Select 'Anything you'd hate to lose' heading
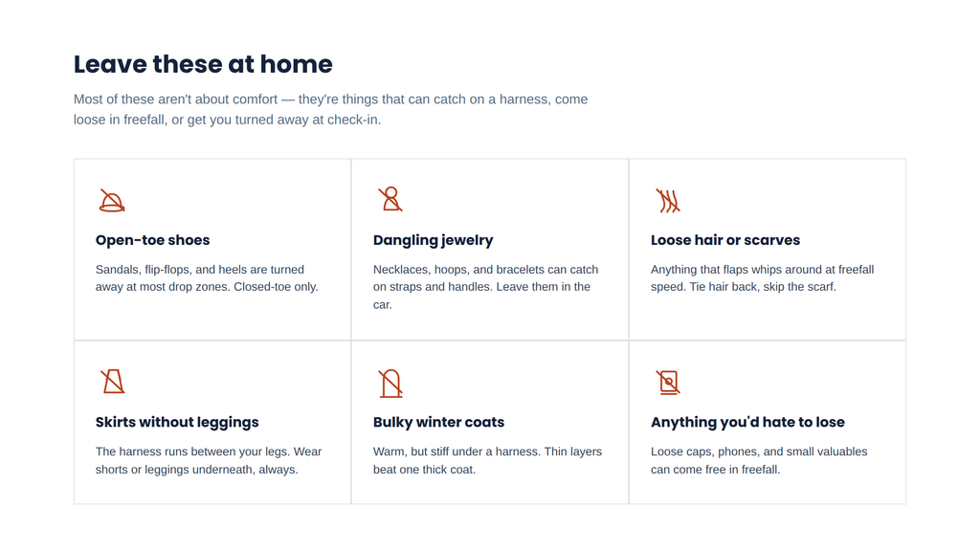Viewport: 980px width, 551px height. click(x=747, y=422)
